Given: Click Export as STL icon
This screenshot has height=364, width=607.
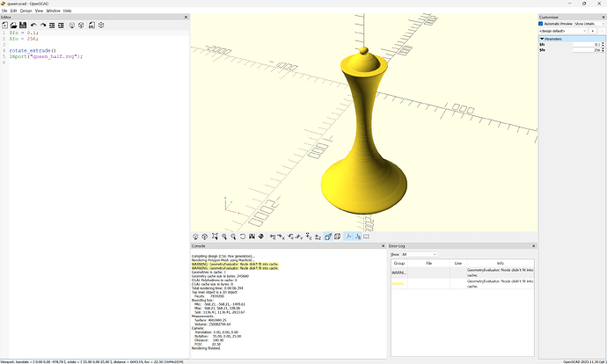Looking at the screenshot, I should [x=91, y=25].
